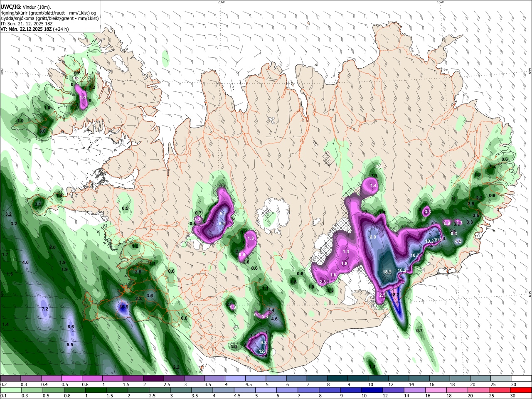Select the 3.0 value off the Westfjords
The width and height of the screenshot is (532, 399).
click(x=42, y=131)
